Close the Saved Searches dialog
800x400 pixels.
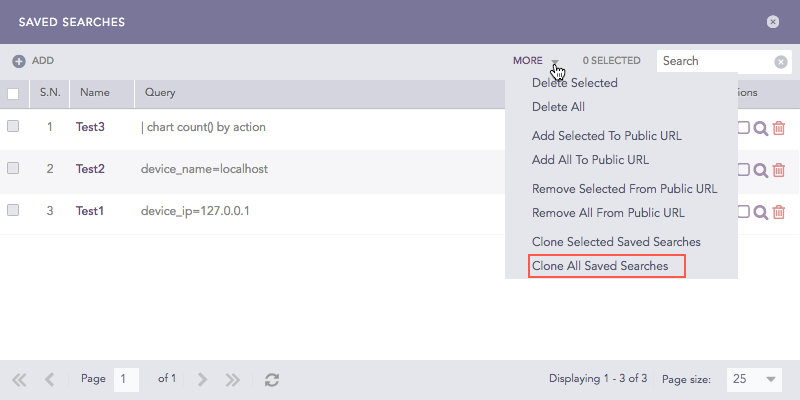coord(773,21)
